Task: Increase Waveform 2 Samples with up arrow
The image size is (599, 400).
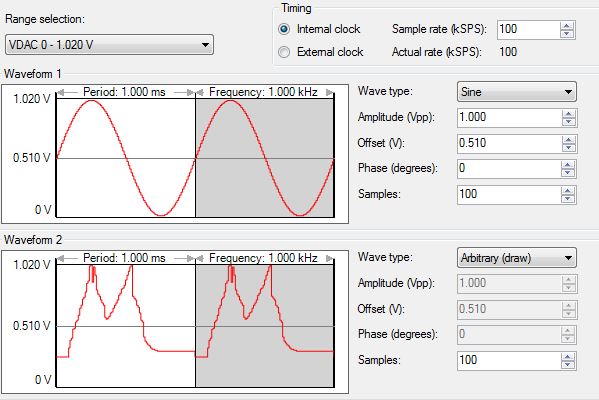Action: tap(568, 357)
